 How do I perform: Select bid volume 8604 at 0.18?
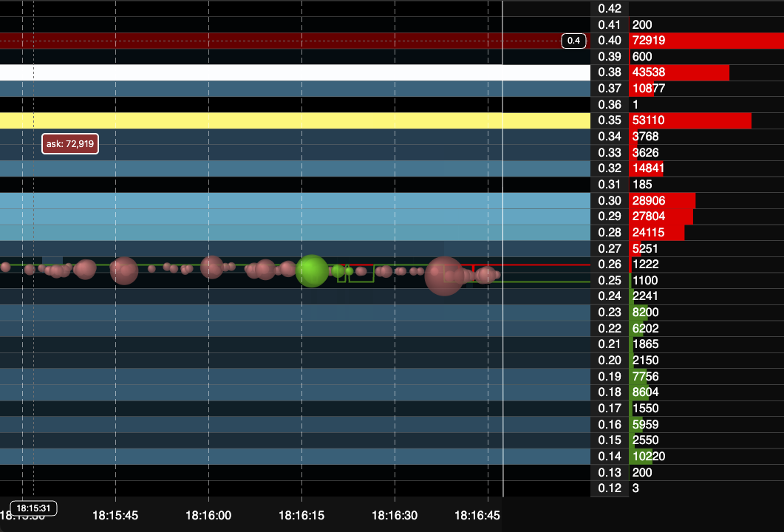[x=646, y=392]
